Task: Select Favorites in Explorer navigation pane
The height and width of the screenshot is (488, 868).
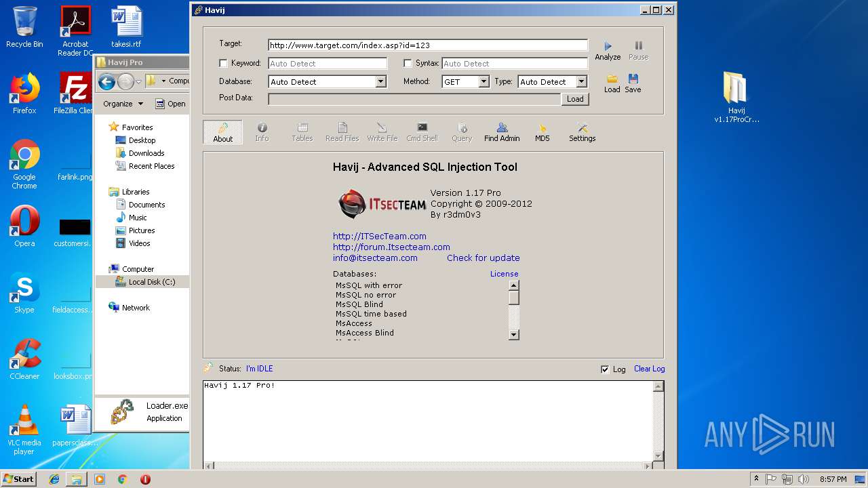Action: click(137, 127)
